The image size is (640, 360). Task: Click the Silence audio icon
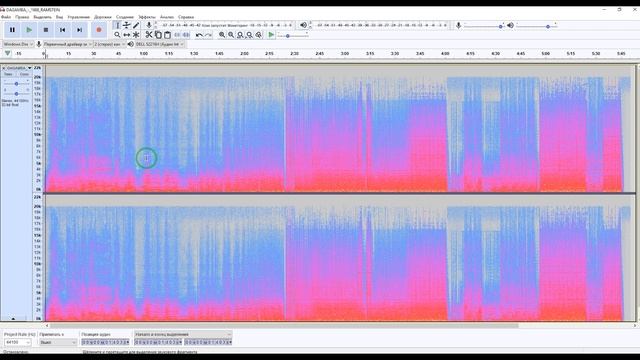186,35
